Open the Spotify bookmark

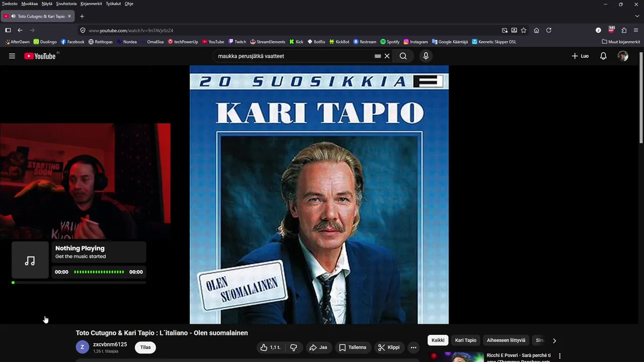tap(390, 42)
